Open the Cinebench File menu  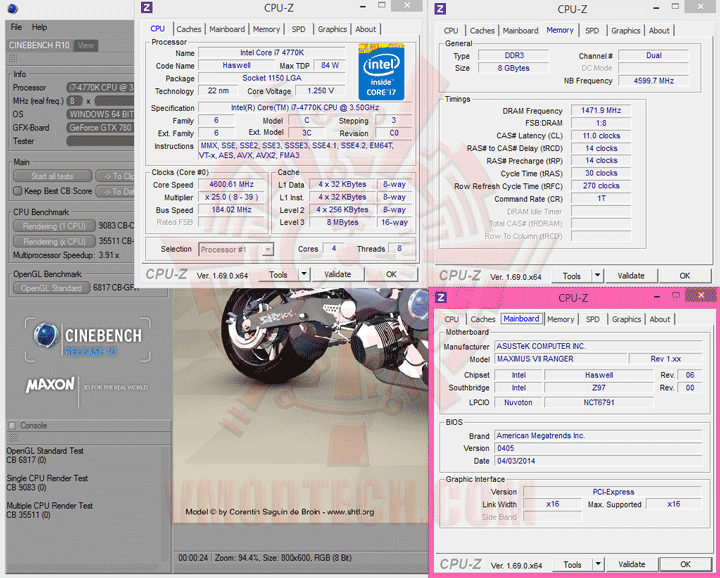point(16,27)
